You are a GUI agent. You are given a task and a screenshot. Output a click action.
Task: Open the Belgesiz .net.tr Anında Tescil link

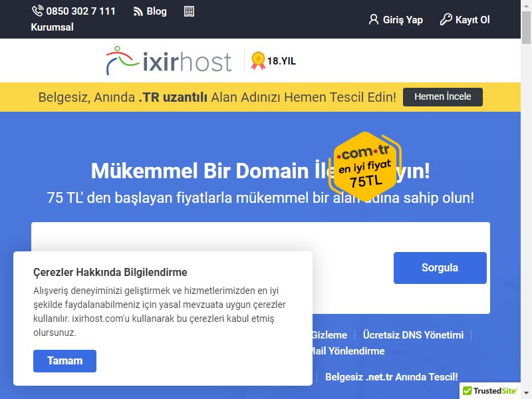coord(392,377)
